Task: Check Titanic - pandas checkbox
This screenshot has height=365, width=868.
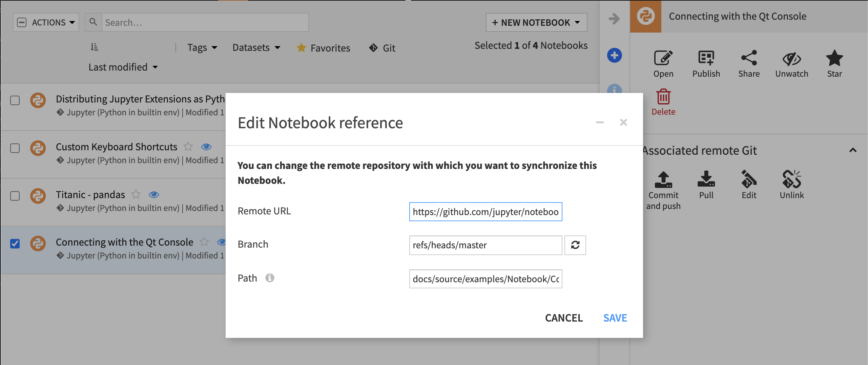Action: (15, 196)
